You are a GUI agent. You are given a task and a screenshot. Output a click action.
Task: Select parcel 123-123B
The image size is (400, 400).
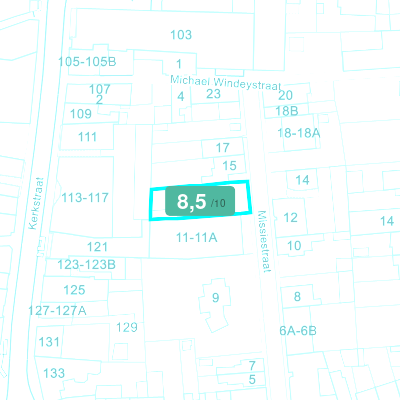click(86, 265)
